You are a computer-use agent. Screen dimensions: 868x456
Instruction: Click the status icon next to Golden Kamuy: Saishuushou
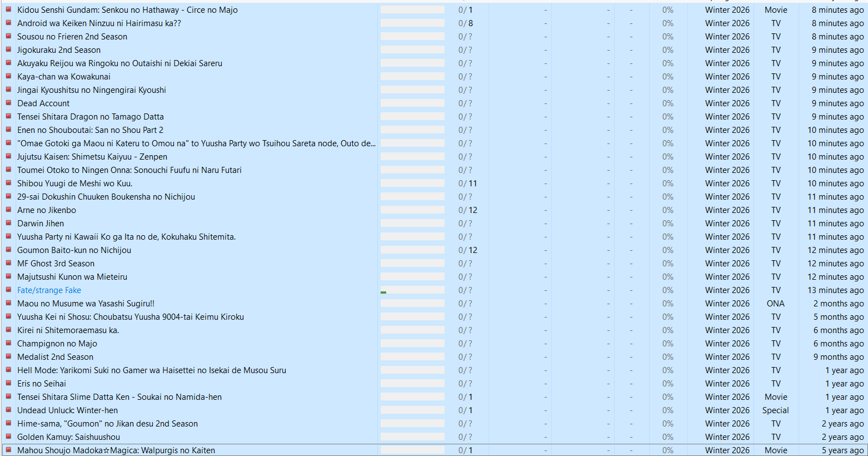point(8,437)
